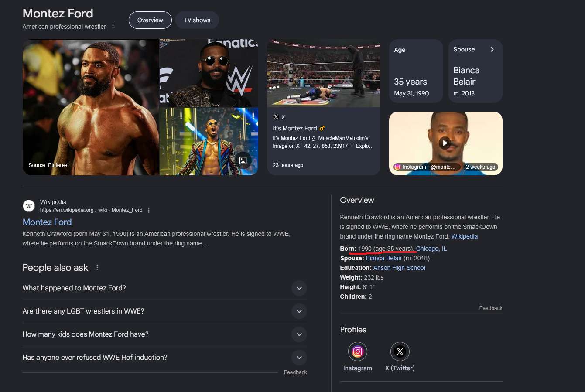This screenshot has height=392, width=585.
Task: Open the Instagram profile icon
Action: pyautogui.click(x=358, y=351)
